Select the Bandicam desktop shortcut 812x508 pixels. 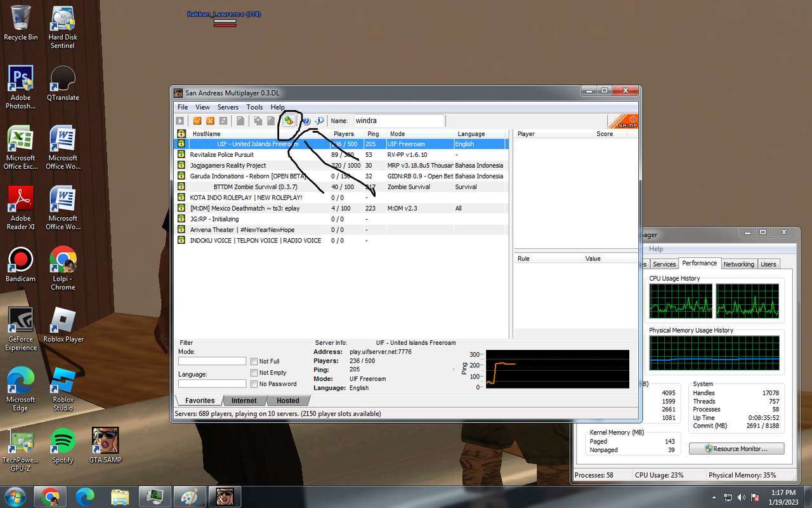[x=20, y=264]
